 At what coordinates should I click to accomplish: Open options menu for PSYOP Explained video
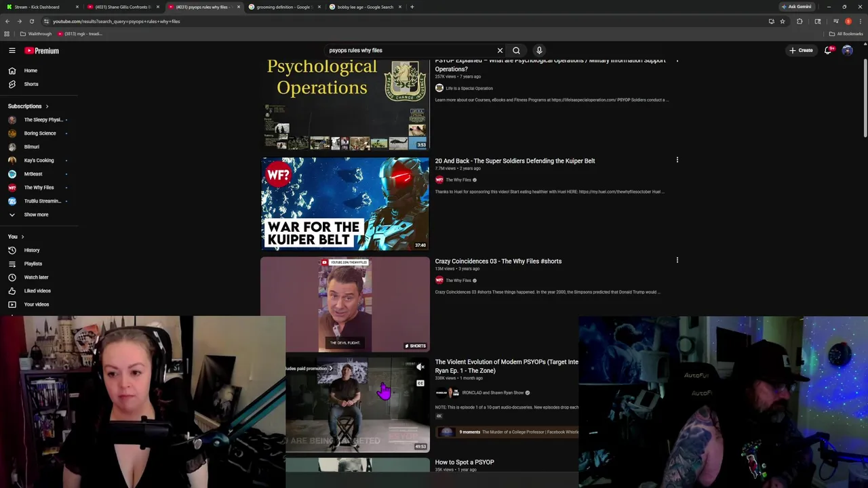coord(677,60)
